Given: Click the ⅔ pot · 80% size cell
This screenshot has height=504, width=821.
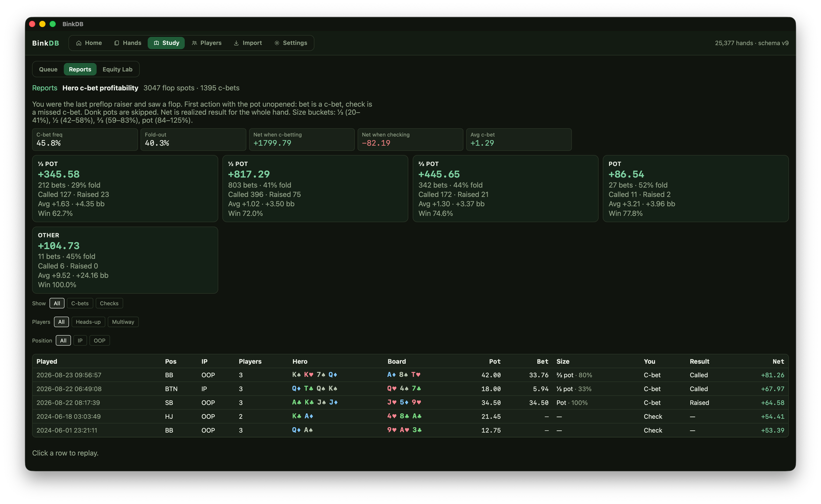Looking at the screenshot, I should coord(574,375).
